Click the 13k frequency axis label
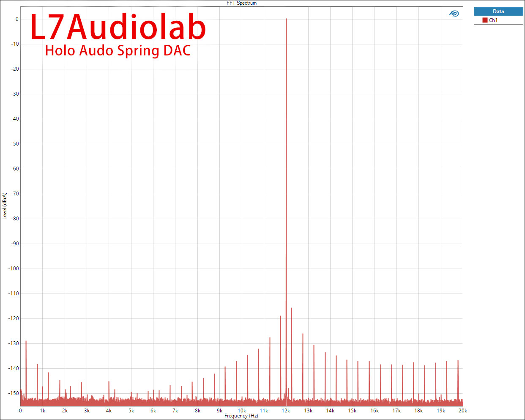Screen dimensions: 525x420 pos(308,411)
